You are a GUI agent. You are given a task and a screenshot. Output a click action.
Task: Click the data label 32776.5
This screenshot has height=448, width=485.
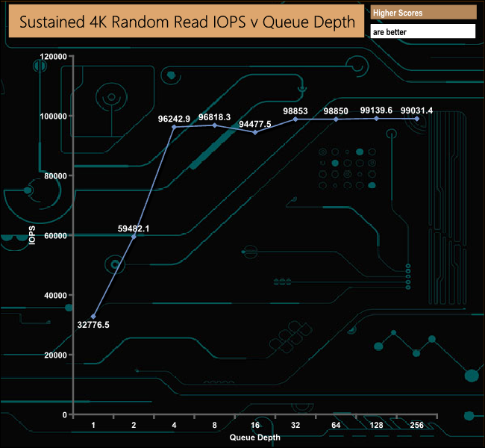(93, 325)
